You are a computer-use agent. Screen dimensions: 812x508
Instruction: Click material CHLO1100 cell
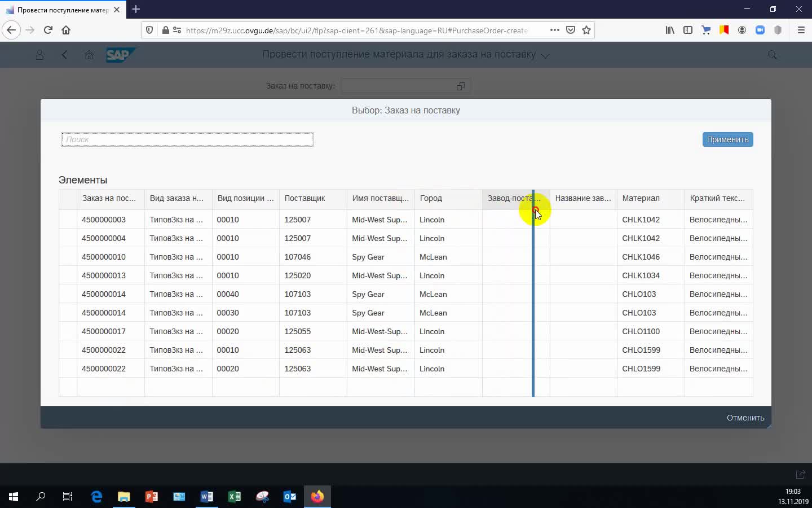[651, 331]
